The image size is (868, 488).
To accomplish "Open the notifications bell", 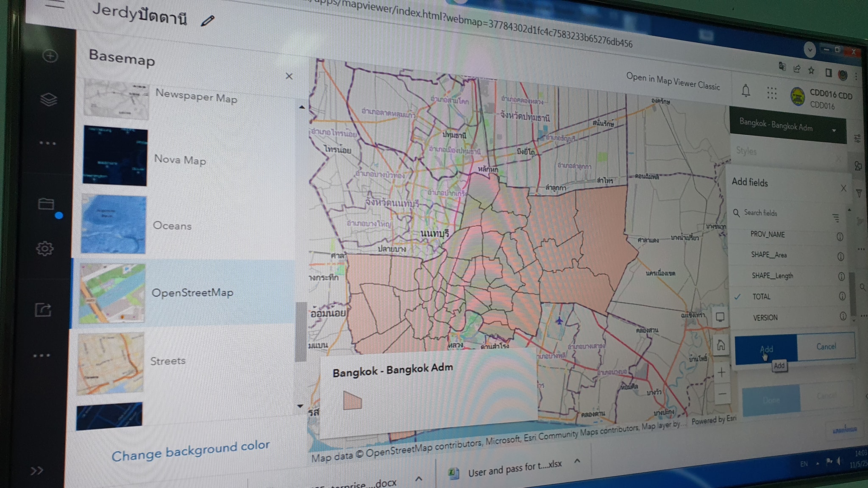I will pos(746,91).
